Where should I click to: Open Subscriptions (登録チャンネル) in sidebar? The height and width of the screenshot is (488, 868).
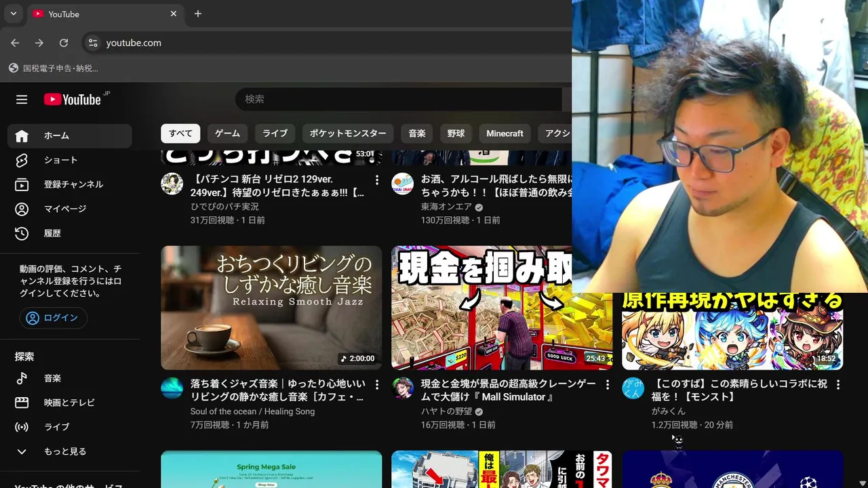[x=70, y=184]
